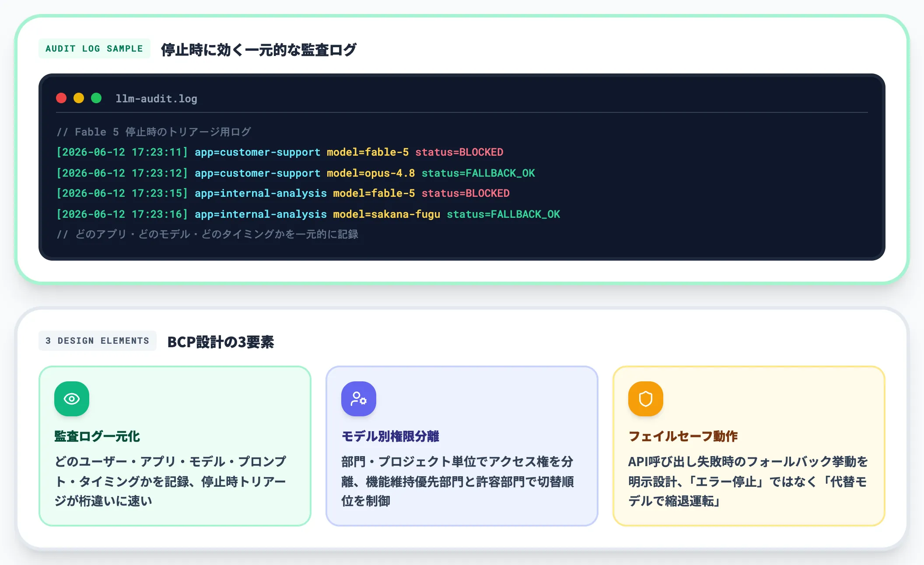Click model=fable-5 in the 17:23:11 line

tap(367, 152)
